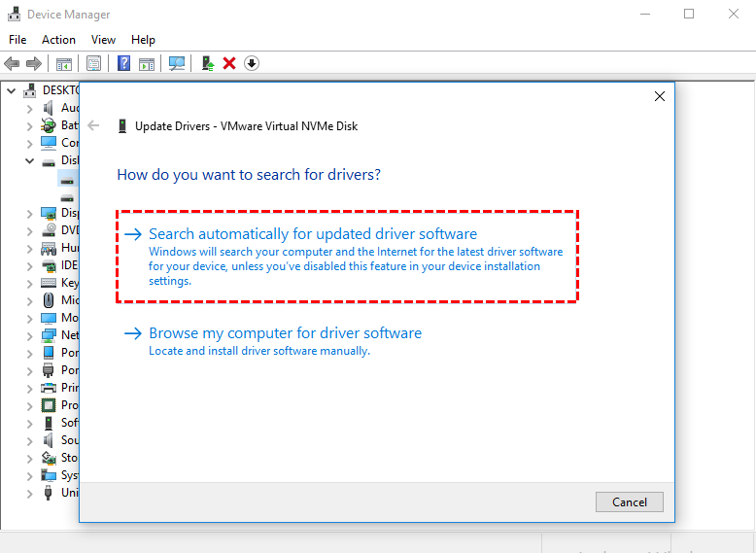The width and height of the screenshot is (756, 553).
Task: Open the Properties toolbar icon
Action: point(93,64)
